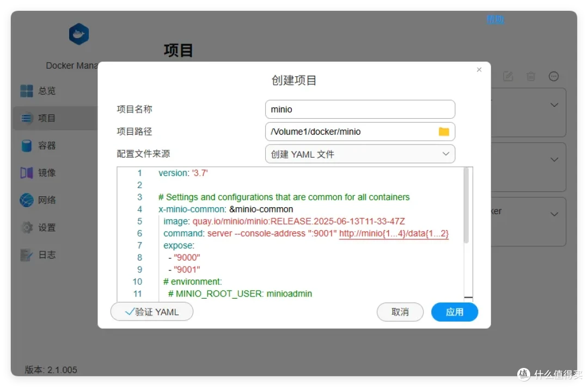This screenshot has height=387, width=588.
Task: Click the image book icon in sidebar
Action: pos(27,173)
